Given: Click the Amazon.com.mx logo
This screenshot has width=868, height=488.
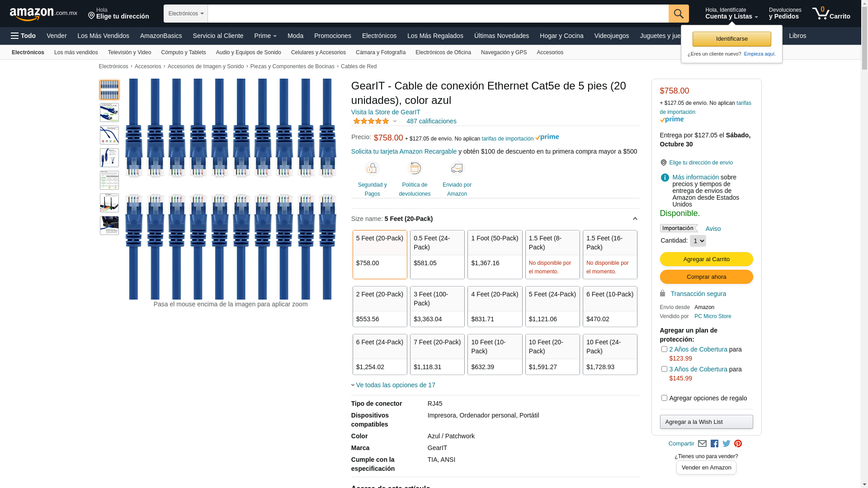Looking at the screenshot, I should (43, 14).
